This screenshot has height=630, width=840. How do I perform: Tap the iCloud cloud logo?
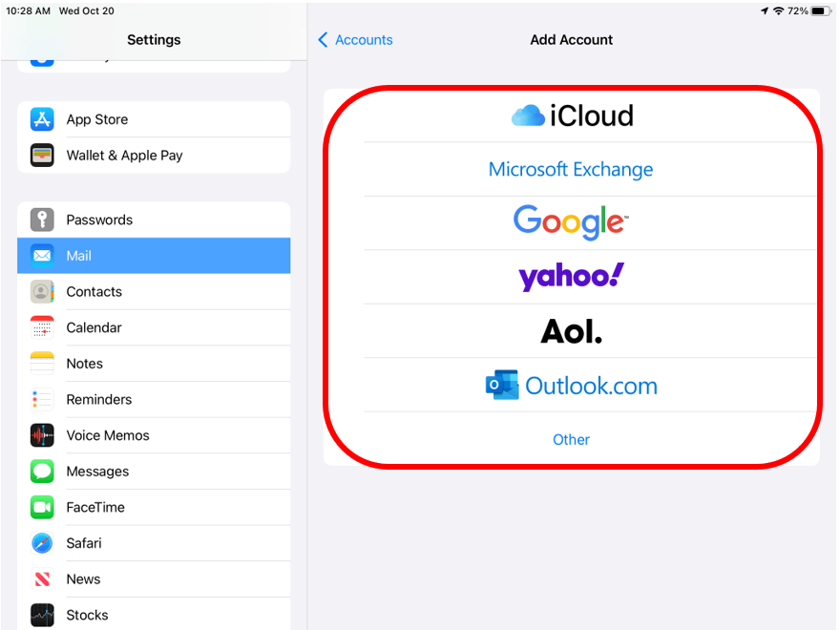point(528,115)
